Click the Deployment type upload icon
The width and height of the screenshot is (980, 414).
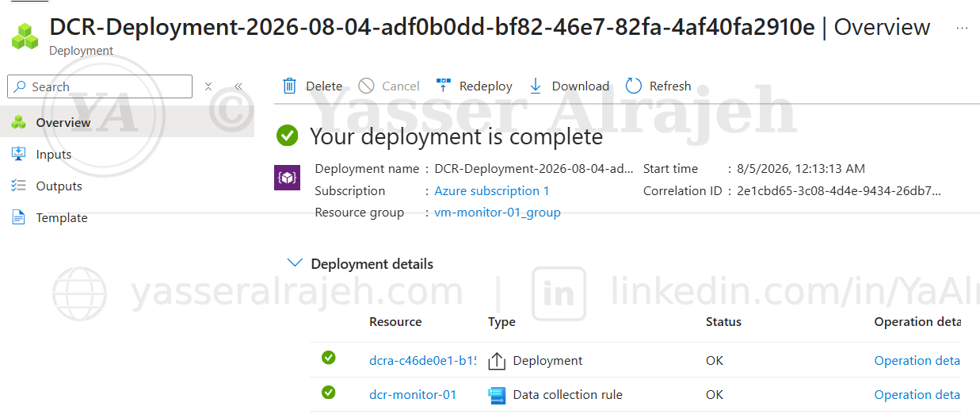pyautogui.click(x=497, y=361)
